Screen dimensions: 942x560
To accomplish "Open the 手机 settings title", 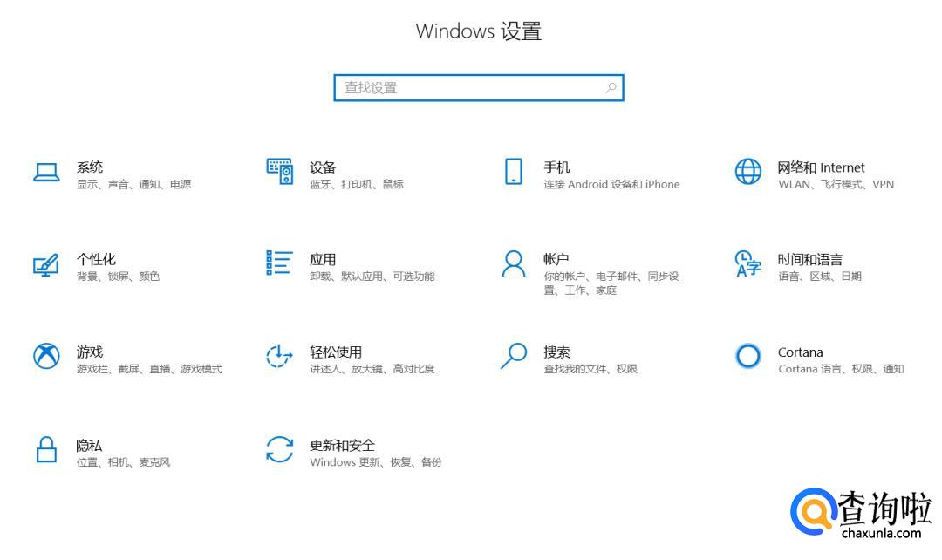I will [x=556, y=167].
